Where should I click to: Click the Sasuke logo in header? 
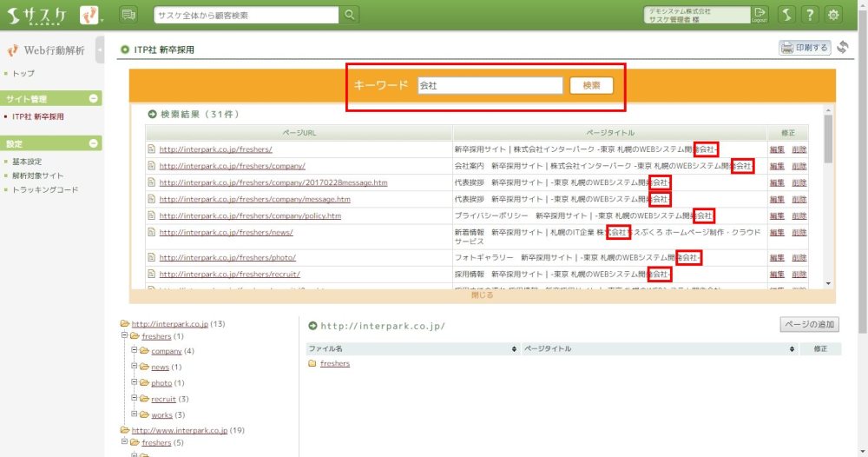tap(37, 15)
